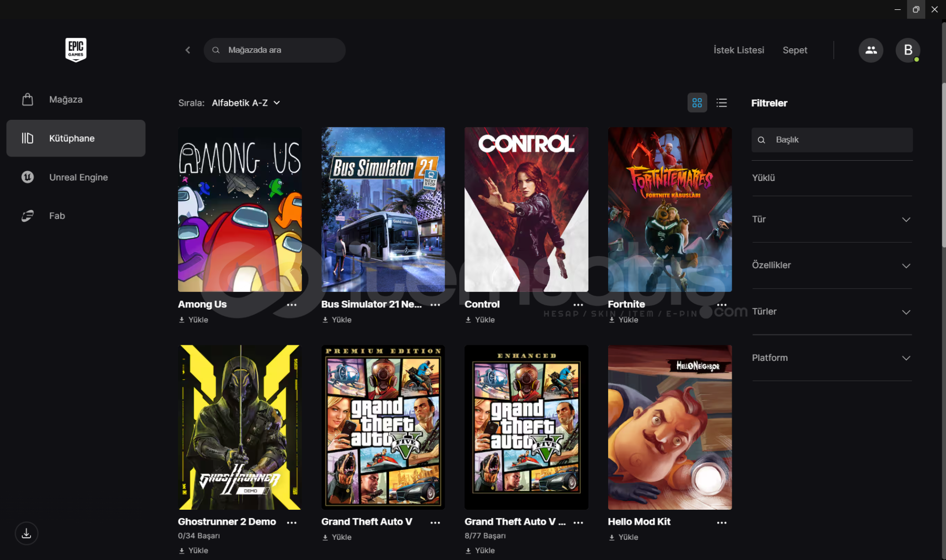Click the vertical scrollbar

pyautogui.click(x=943, y=165)
